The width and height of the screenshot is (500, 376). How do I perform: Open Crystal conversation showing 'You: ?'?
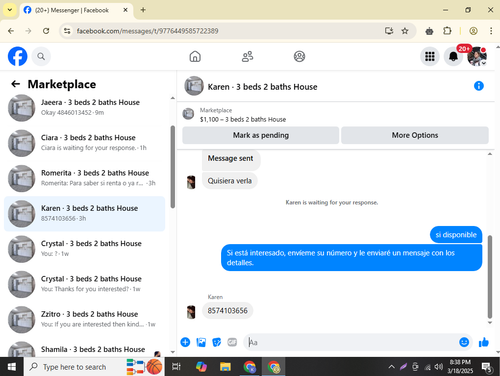[85, 249]
